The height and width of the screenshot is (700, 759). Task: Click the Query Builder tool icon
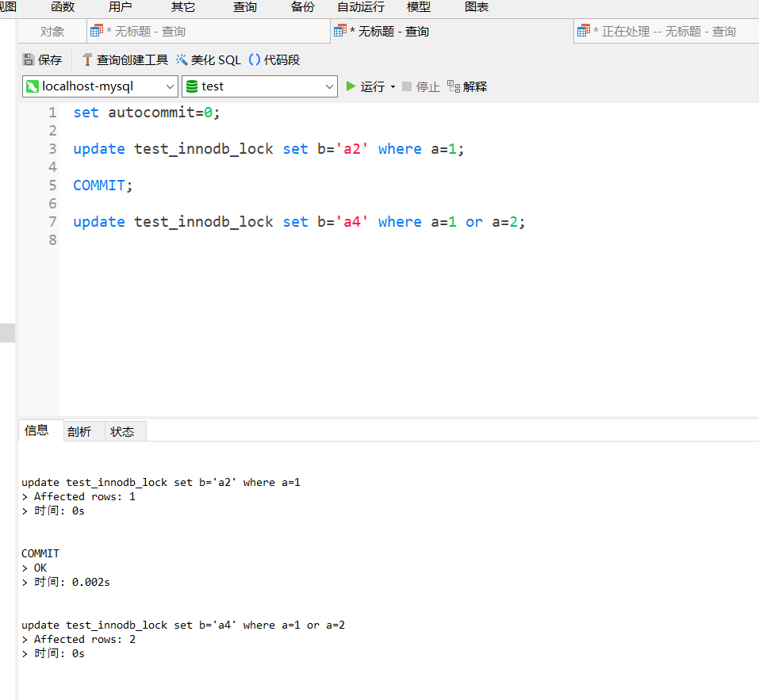tap(87, 59)
